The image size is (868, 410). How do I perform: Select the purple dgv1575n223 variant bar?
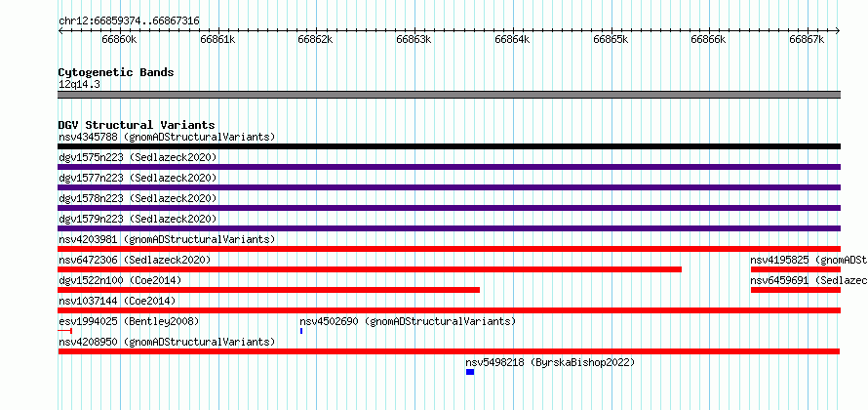coord(450,167)
